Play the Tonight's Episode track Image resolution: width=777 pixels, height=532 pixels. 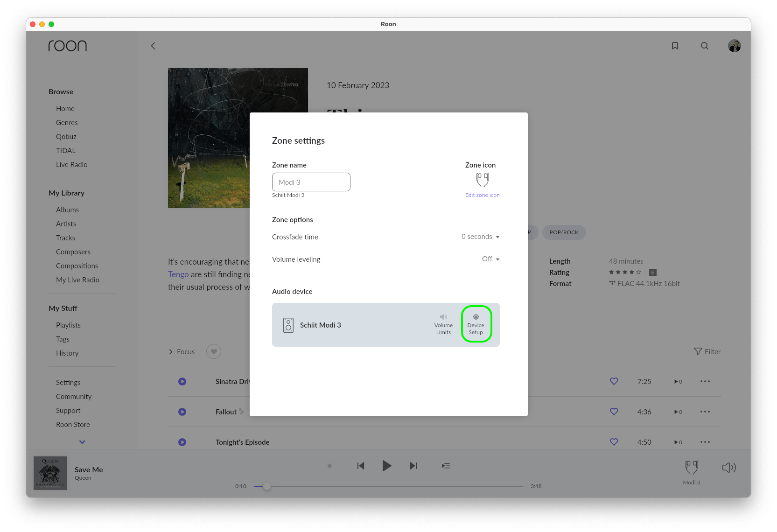click(x=182, y=442)
